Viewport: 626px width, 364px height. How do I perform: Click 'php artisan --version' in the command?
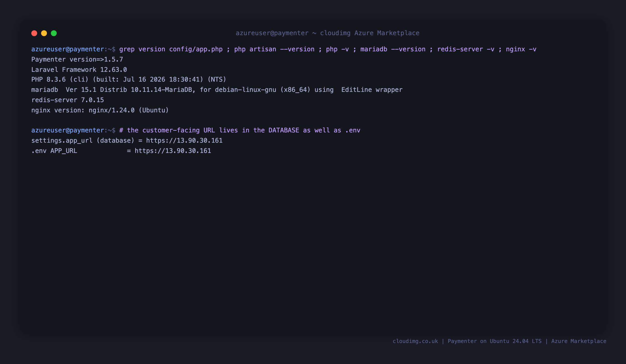point(274,49)
